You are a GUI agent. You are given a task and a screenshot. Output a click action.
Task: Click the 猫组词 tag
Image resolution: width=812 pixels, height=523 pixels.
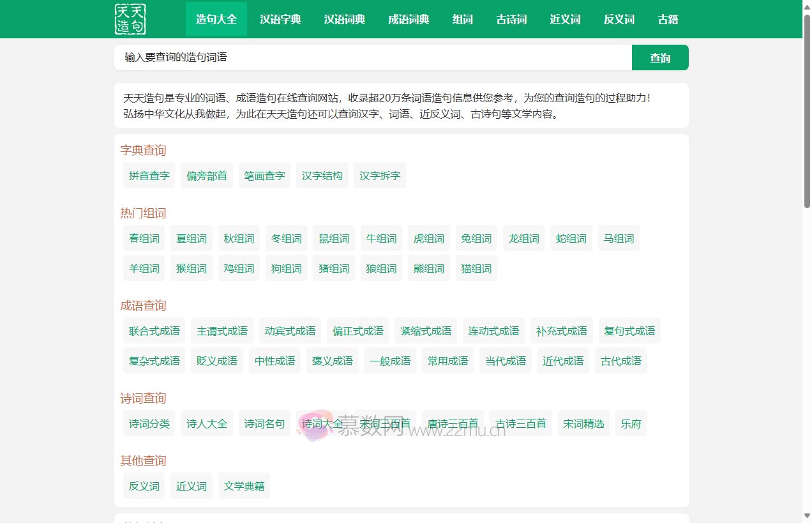476,268
